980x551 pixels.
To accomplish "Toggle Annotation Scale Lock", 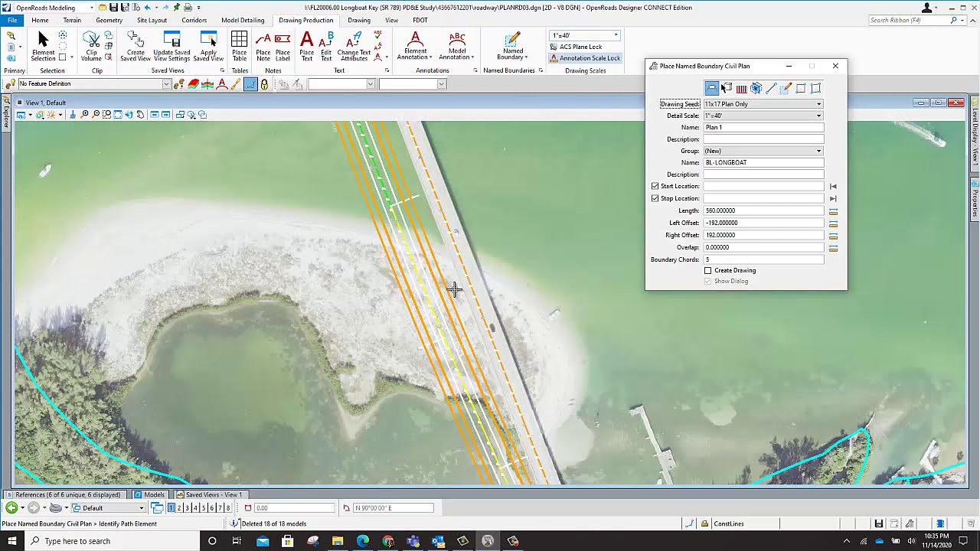I will pos(585,58).
